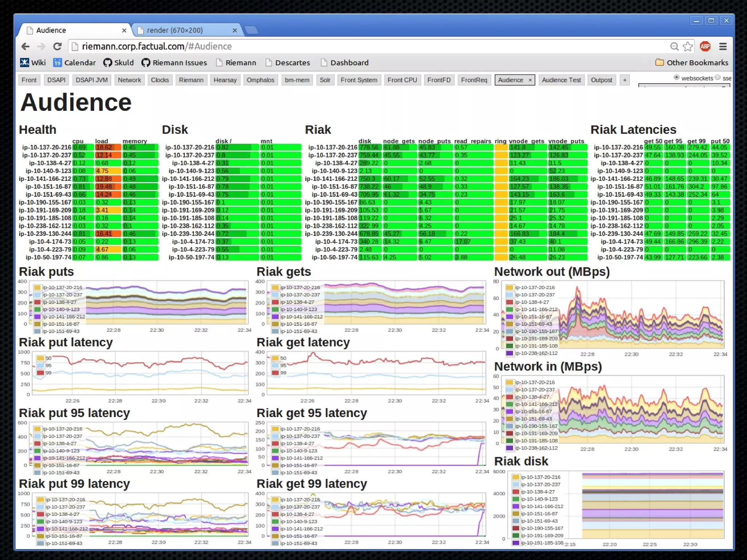Open the dropdown box below websockets option
747x560 pixels.
[x=684, y=86]
